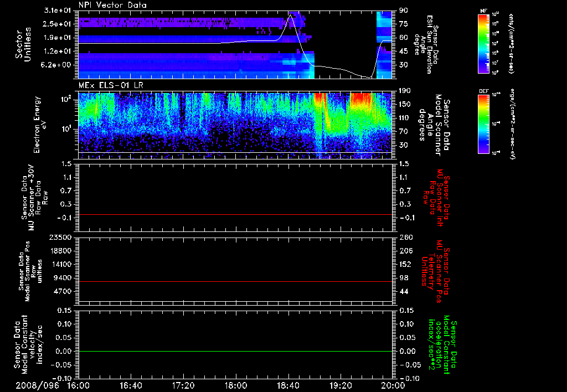Click the '1.9e+01' sector tick label
Screen dimensions: 567x392
(58, 38)
